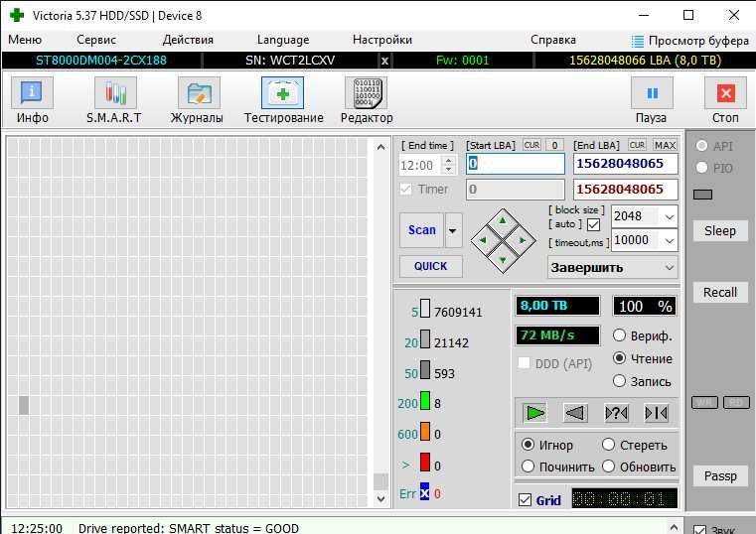Stop the scan with Стоп
This screenshot has width=756, height=534.
click(725, 100)
